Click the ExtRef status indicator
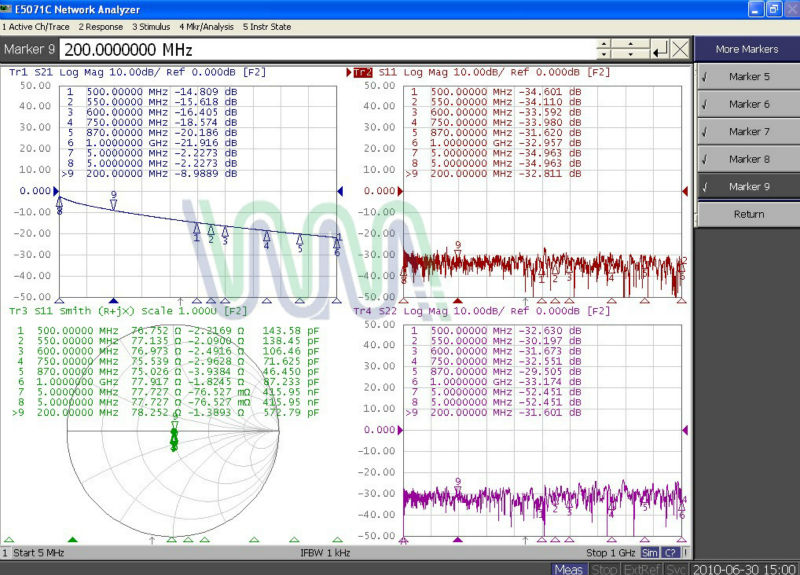Screen dimensions: 800x575 641,569
